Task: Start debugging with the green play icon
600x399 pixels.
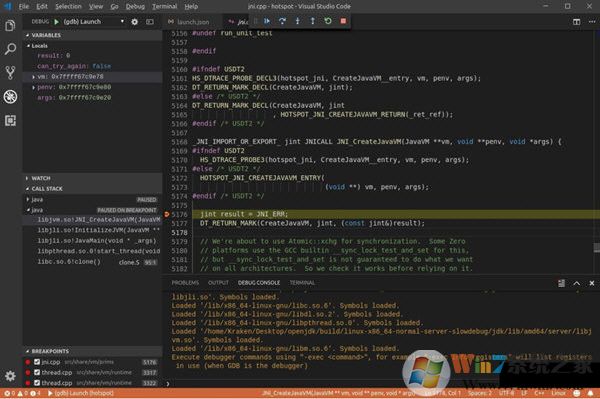Action: click(57, 22)
